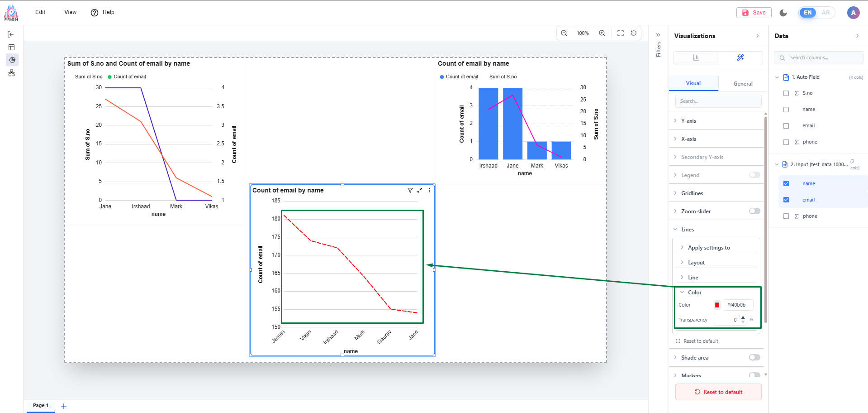The height and width of the screenshot is (413, 868).
Task: Collapse the Auto Field dataset tree
Action: click(777, 77)
